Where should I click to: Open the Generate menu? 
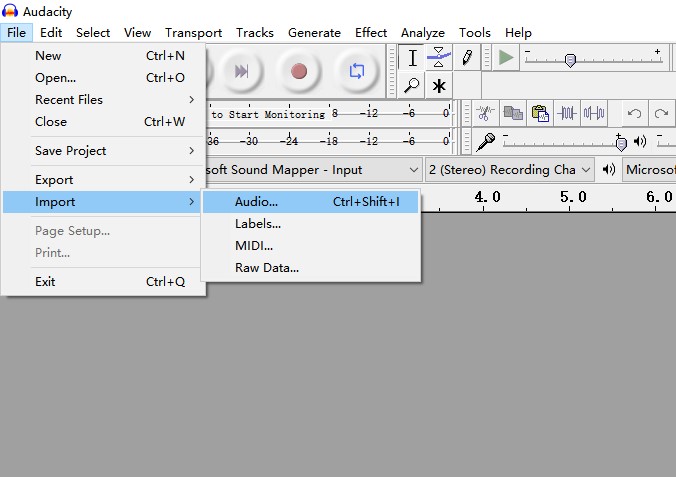coord(314,33)
